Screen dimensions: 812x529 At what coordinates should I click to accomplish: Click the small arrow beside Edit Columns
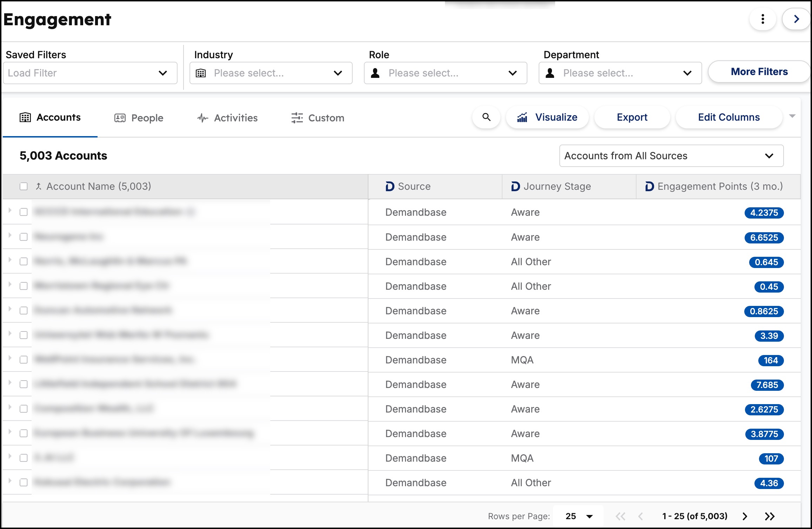(x=792, y=116)
